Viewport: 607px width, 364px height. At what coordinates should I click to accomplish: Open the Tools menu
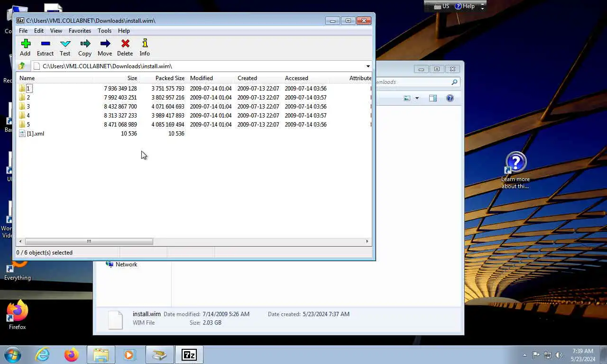[x=104, y=31]
